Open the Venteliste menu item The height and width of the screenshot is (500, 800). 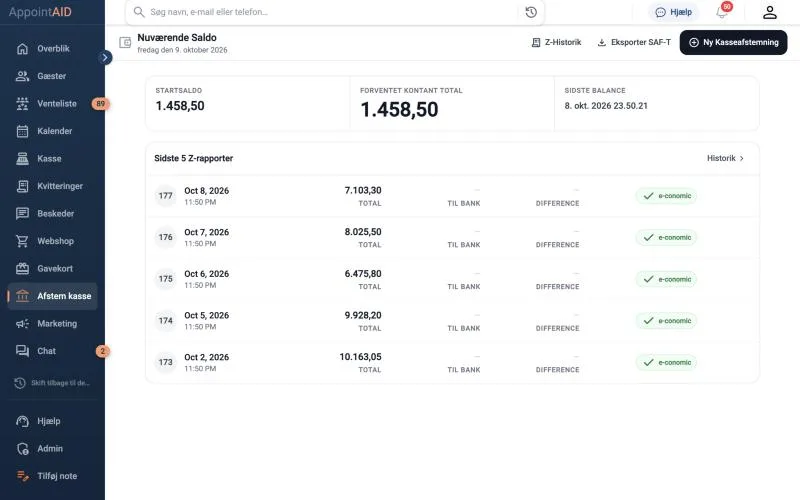(53, 104)
